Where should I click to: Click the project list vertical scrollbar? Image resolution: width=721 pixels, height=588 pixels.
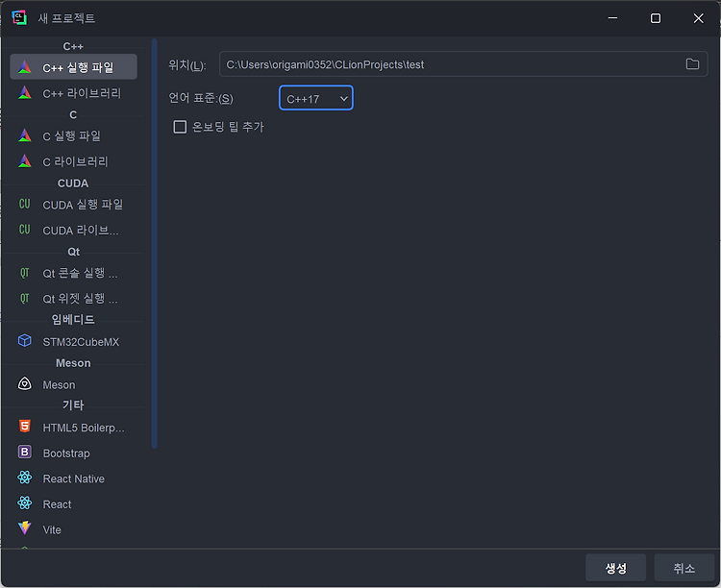pyautogui.click(x=155, y=243)
